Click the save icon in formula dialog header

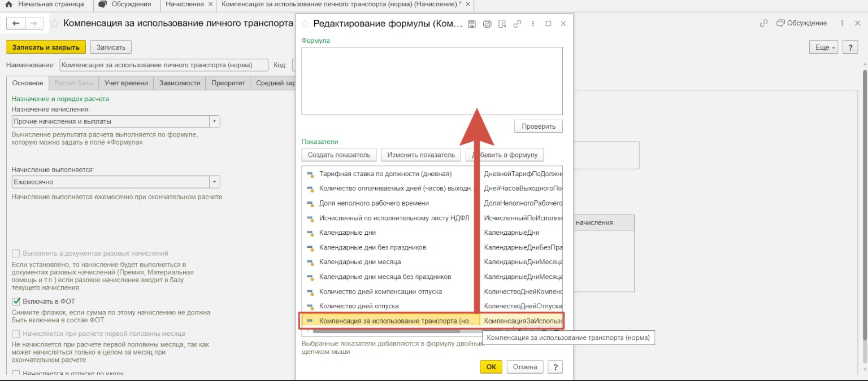point(472,24)
